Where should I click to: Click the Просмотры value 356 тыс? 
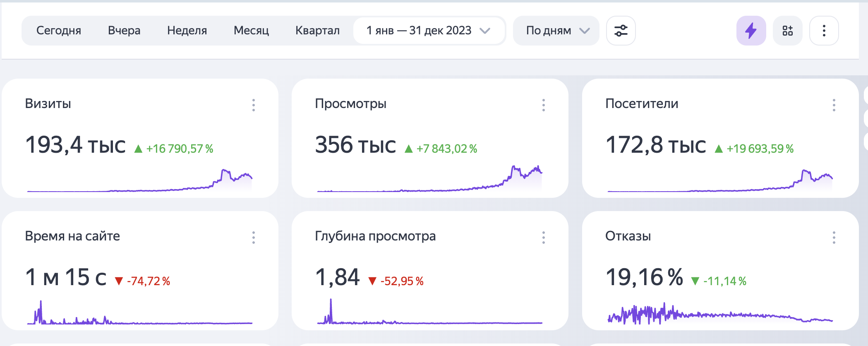[x=355, y=145]
